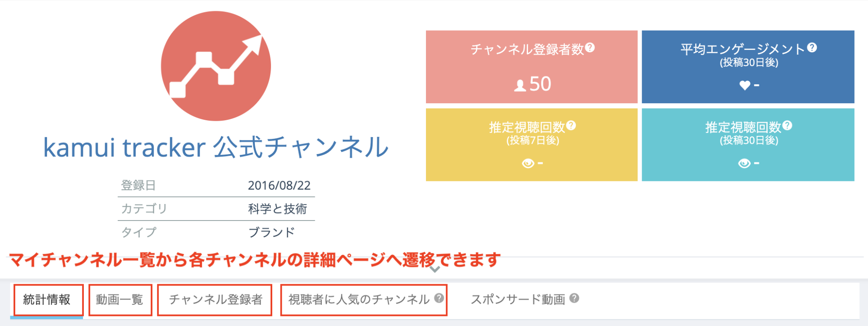This screenshot has width=868, height=326.
Task: Open help icon beside チャンネル登録者数
Action: (590, 48)
